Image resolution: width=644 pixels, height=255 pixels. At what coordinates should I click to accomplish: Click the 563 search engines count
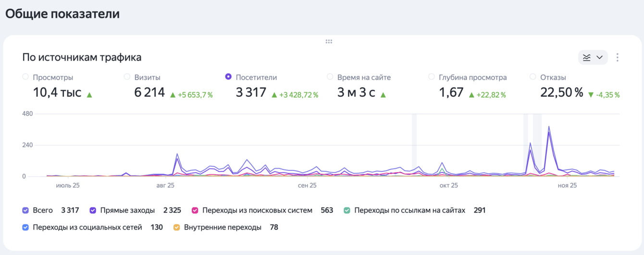coord(327,210)
